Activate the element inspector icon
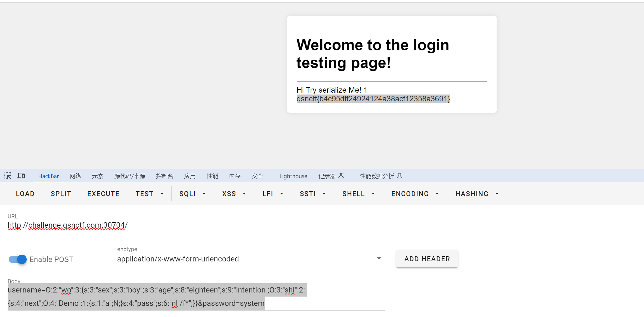Image resolution: width=644 pixels, height=317 pixels. click(8, 176)
